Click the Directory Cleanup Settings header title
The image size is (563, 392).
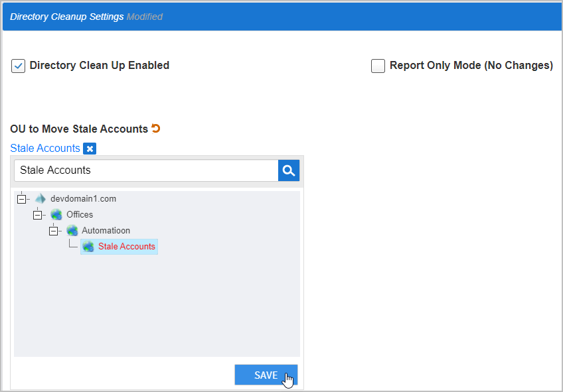click(66, 17)
